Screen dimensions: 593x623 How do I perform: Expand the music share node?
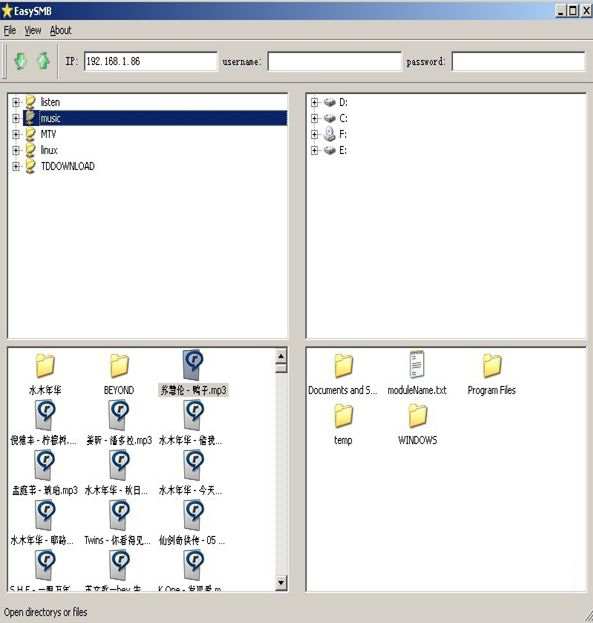16,118
